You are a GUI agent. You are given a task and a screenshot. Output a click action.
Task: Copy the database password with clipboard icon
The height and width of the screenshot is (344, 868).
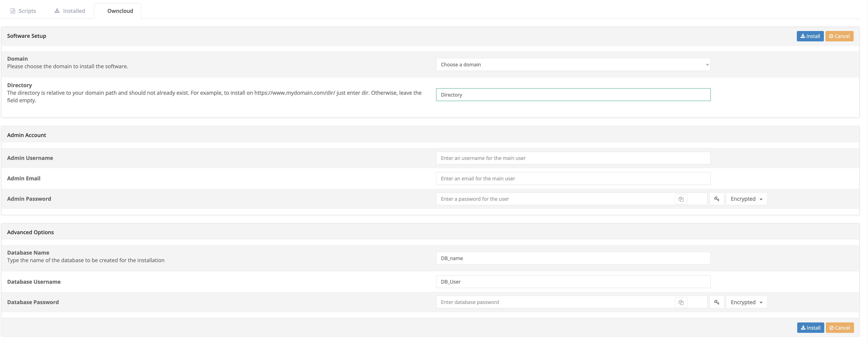(x=681, y=303)
